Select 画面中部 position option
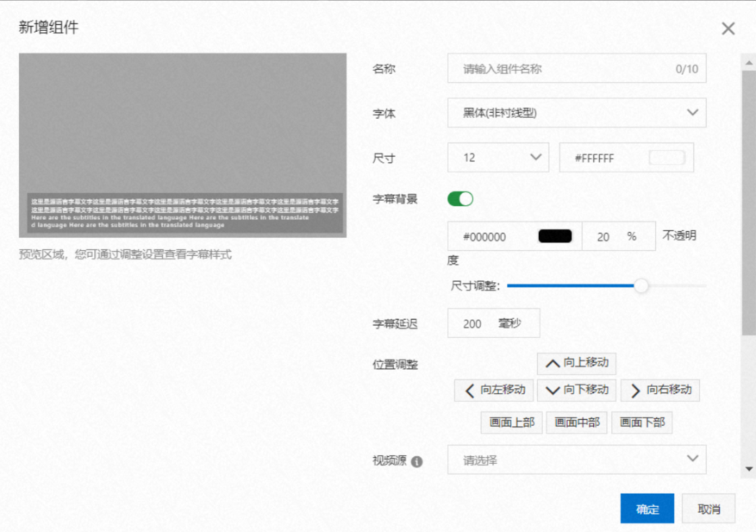Image resolution: width=756 pixels, height=532 pixels. pos(576,422)
